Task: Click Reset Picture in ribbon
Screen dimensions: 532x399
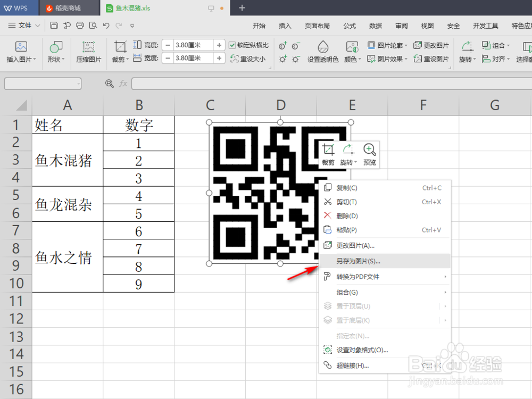Action: coord(431,59)
